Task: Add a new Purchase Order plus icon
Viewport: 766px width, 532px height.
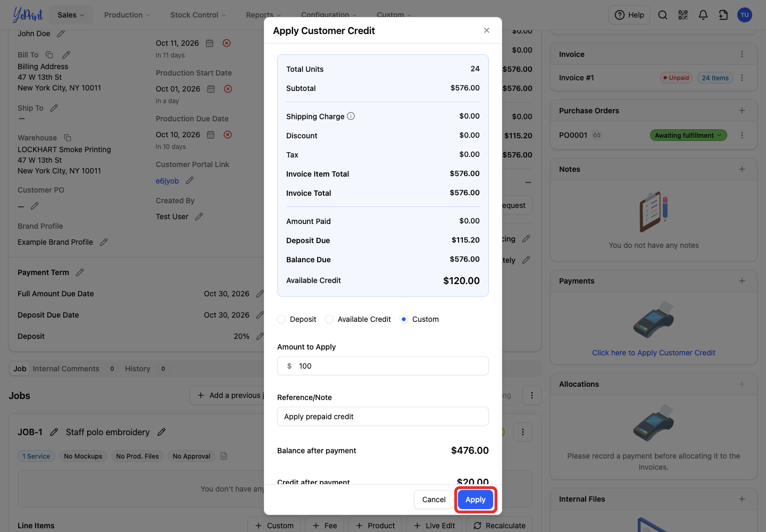Action: (x=742, y=111)
